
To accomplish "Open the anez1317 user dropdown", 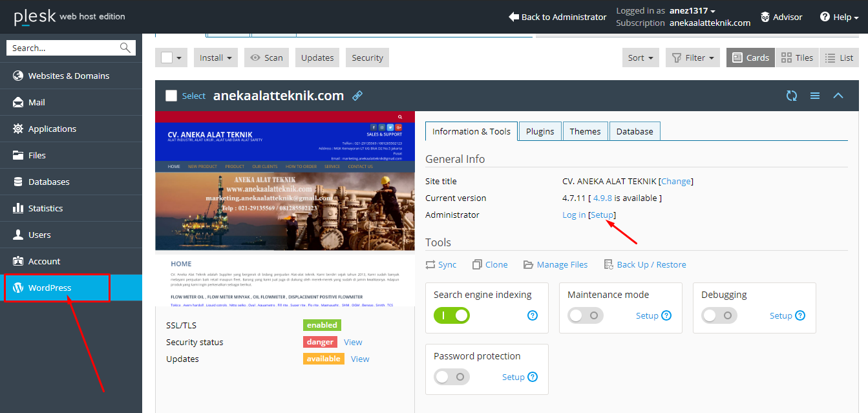I will coord(692,11).
